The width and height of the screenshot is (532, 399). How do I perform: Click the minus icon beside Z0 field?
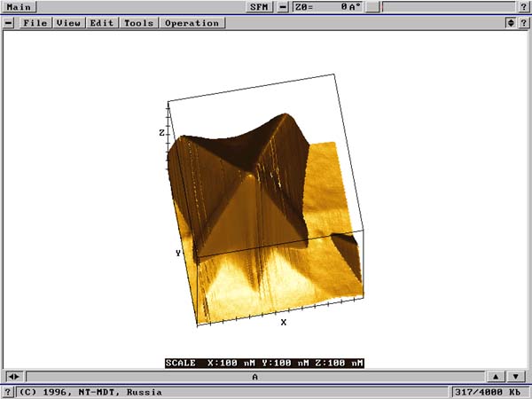click(x=283, y=7)
